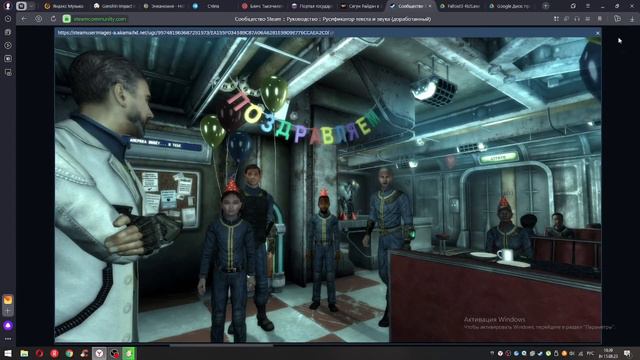Open the tab counter button beside profile
This screenshot has height=360, width=640.
(21, 6)
